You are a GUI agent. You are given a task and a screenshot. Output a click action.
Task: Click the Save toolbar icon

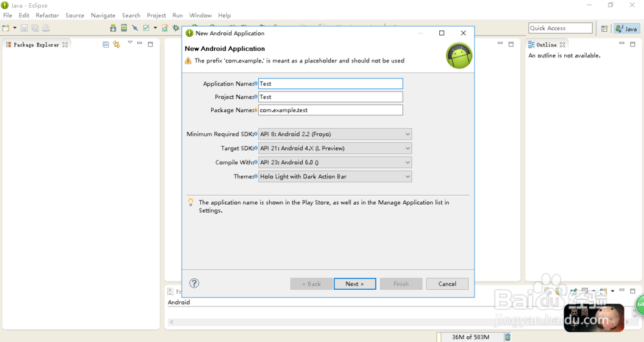[24, 28]
